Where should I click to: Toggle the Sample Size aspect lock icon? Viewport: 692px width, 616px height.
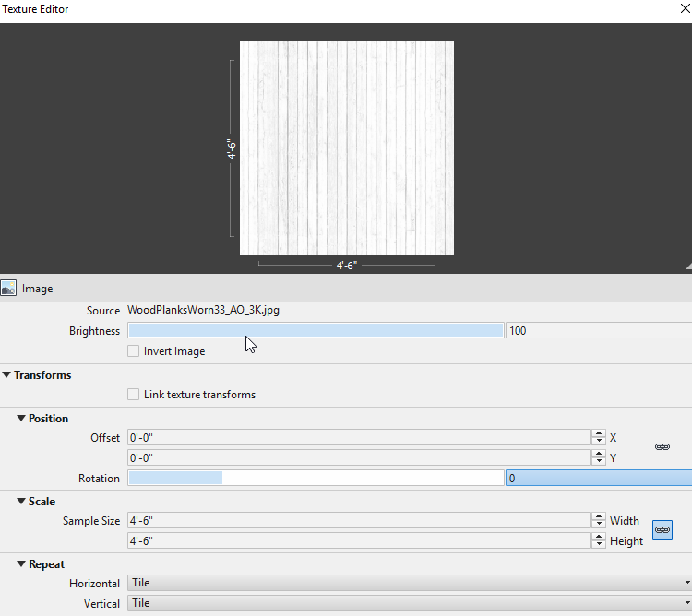click(662, 530)
